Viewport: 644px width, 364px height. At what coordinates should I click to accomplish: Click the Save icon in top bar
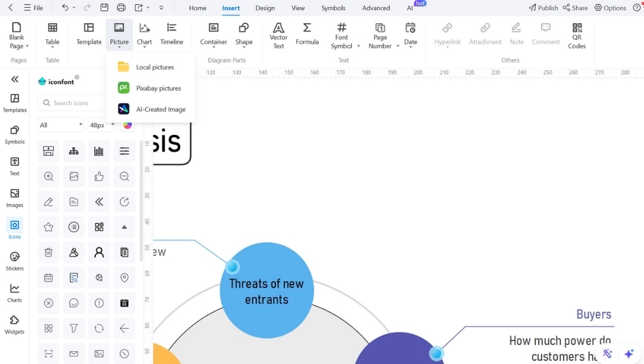click(x=104, y=7)
